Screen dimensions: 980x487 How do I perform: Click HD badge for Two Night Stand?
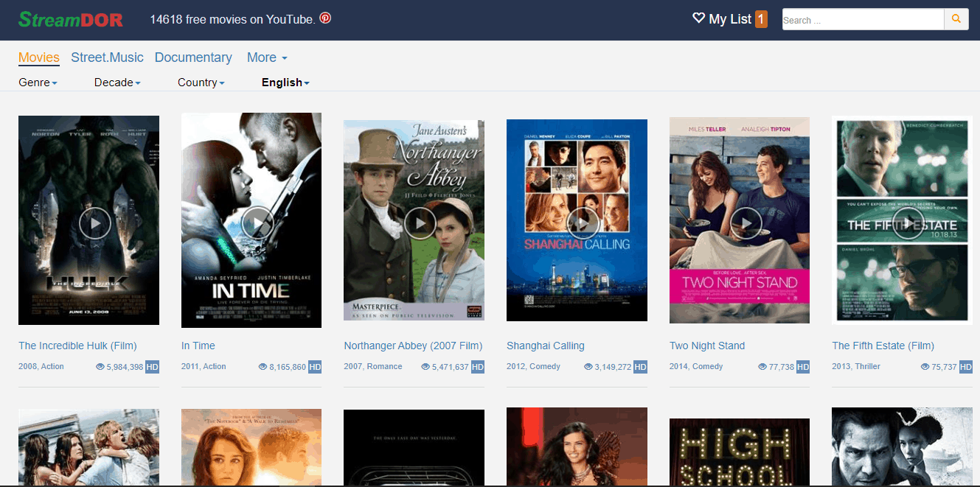click(x=803, y=367)
